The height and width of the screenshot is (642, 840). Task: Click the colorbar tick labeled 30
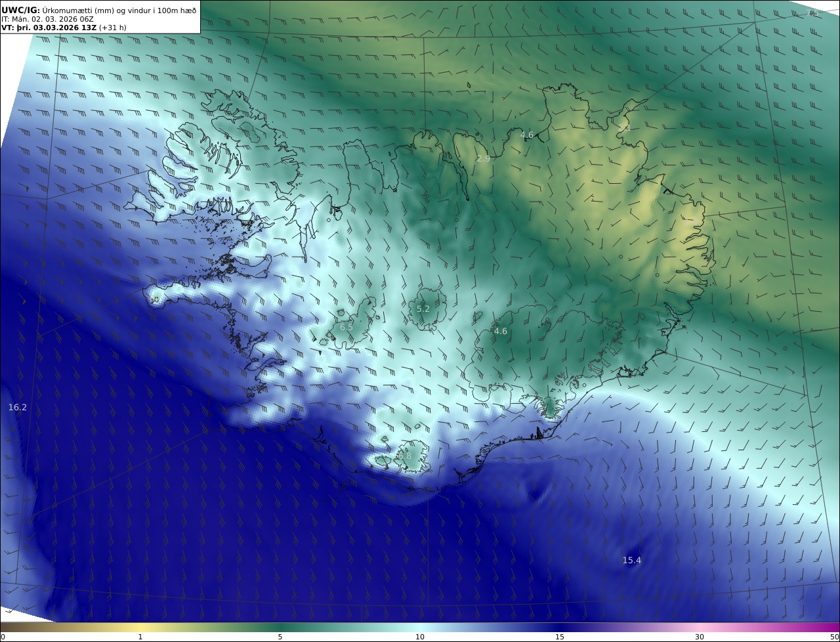(x=700, y=637)
